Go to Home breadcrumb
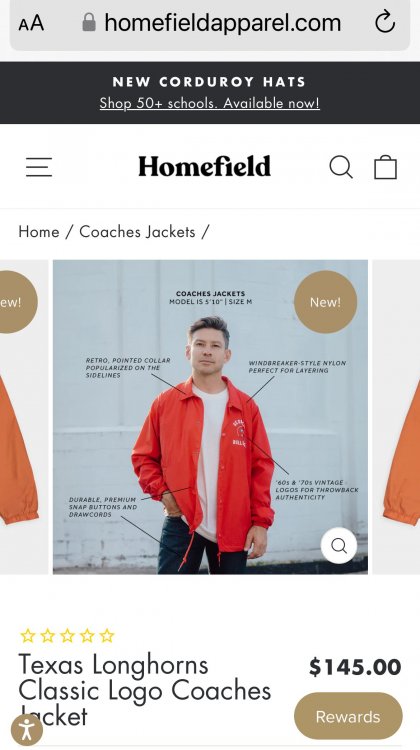The width and height of the screenshot is (420, 750). coord(39,232)
